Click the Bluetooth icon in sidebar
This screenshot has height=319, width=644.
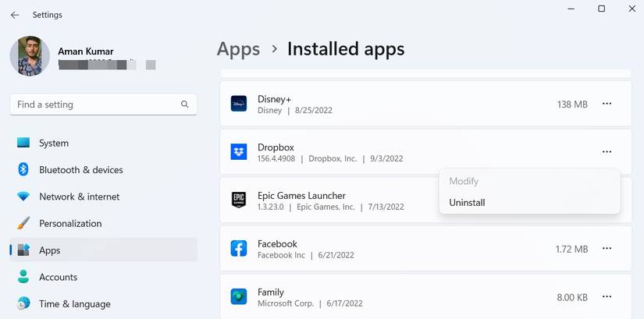pos(23,169)
